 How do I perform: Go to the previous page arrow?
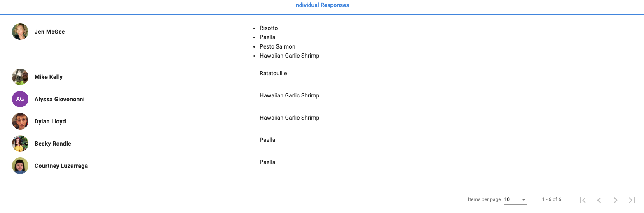coord(599,200)
